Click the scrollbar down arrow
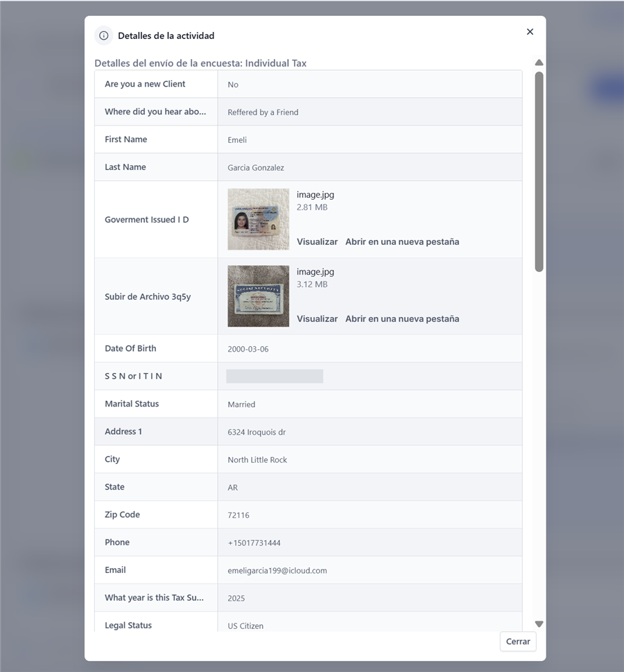 click(x=539, y=624)
